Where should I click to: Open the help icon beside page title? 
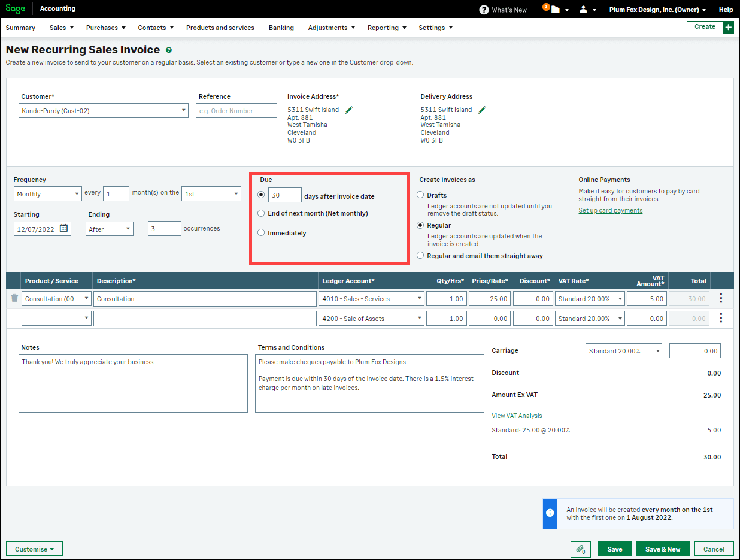(x=169, y=50)
